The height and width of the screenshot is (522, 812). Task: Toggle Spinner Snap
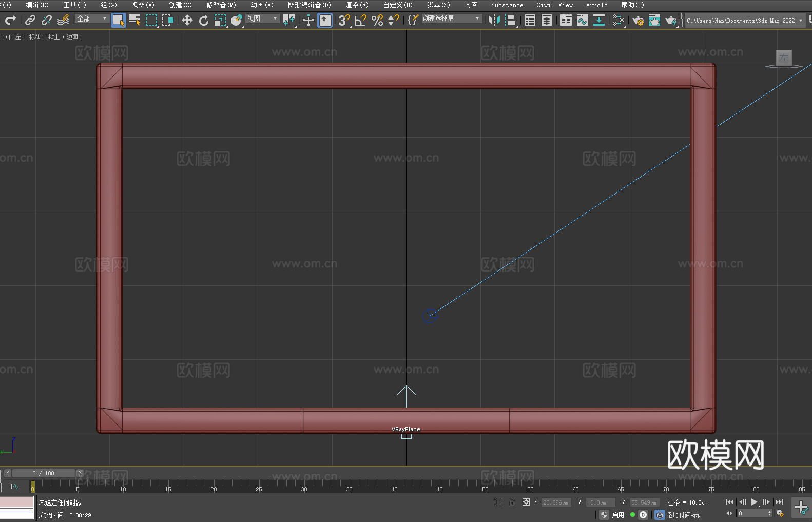(x=394, y=20)
